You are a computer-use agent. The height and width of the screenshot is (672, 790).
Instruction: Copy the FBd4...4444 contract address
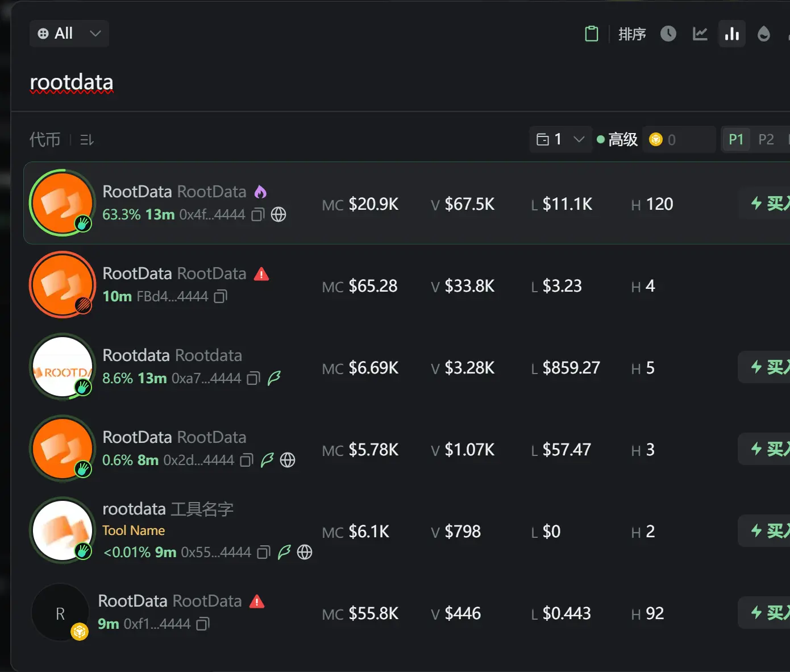(x=220, y=296)
